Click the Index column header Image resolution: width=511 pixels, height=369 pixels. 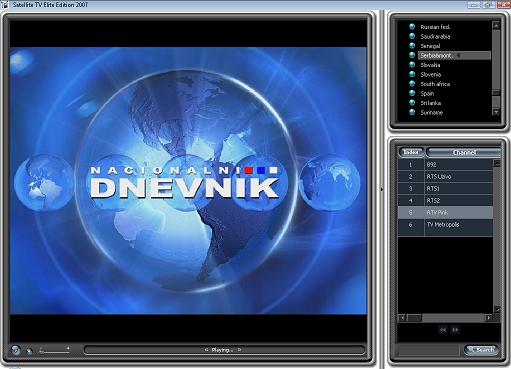coord(411,152)
